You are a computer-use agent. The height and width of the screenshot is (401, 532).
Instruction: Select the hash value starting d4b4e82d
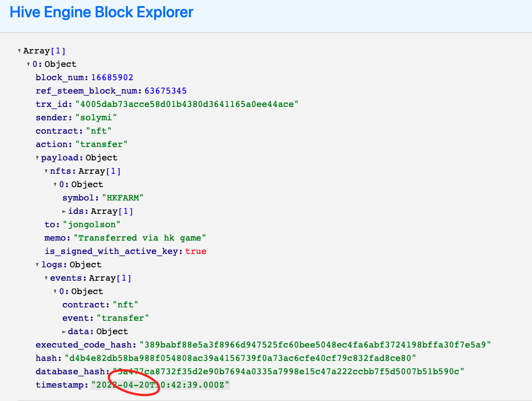point(240,358)
